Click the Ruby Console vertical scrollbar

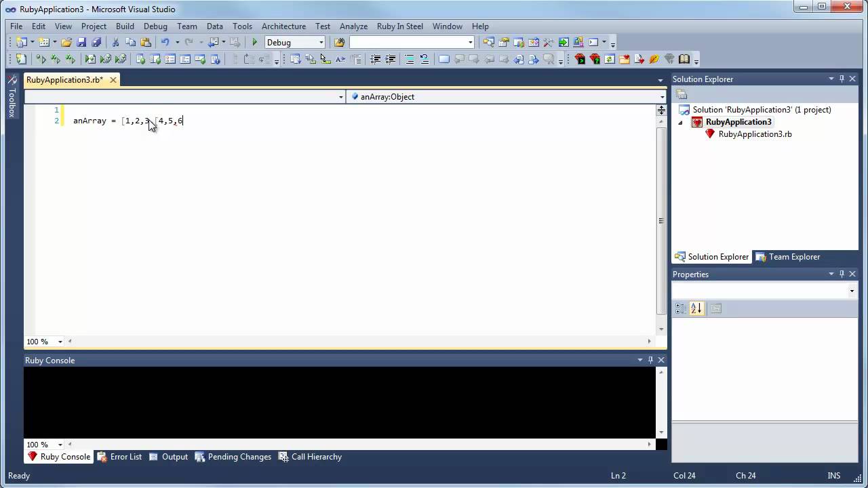point(661,403)
